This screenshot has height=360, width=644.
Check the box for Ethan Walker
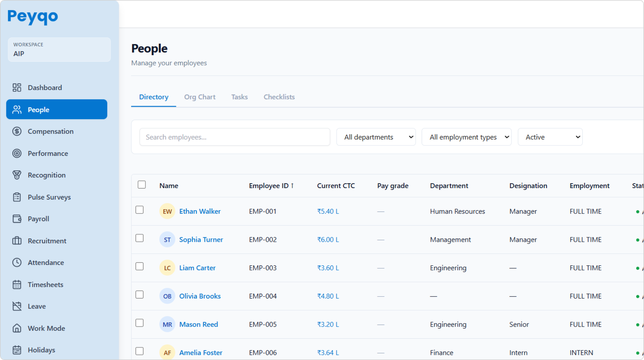tap(140, 210)
